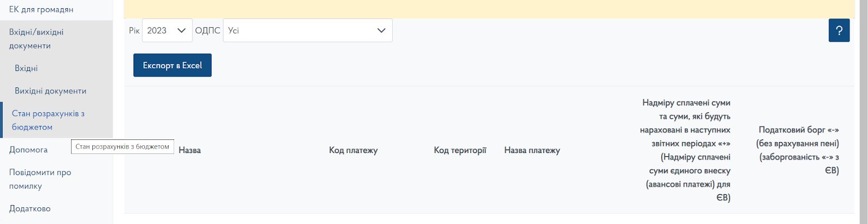Click the Назва column header
The height and width of the screenshot is (224, 868).
(x=189, y=150)
